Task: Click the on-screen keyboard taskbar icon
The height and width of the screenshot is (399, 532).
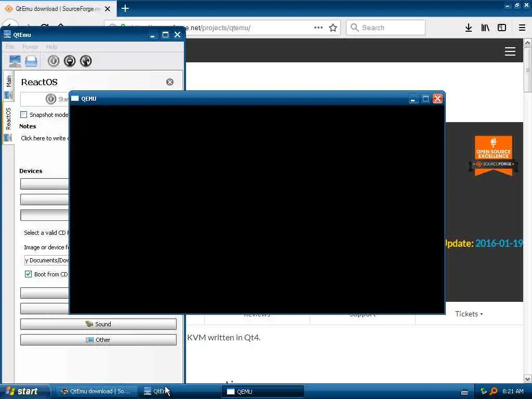Action: point(464,393)
